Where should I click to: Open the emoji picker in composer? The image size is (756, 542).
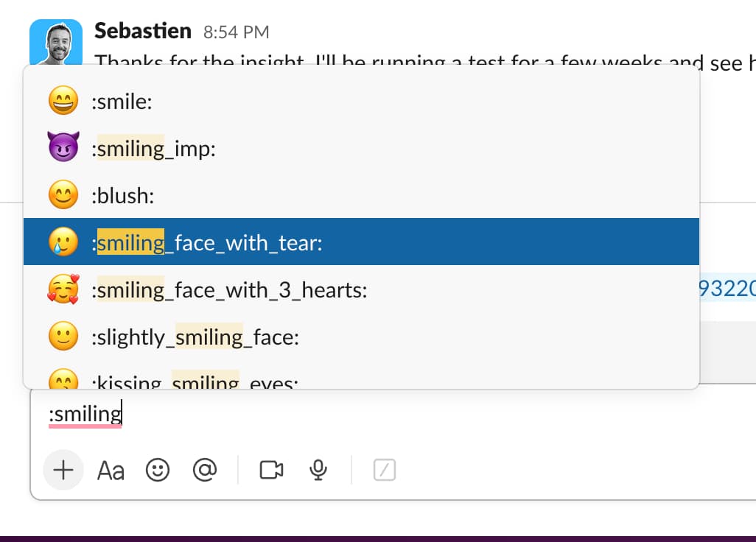pos(158,470)
